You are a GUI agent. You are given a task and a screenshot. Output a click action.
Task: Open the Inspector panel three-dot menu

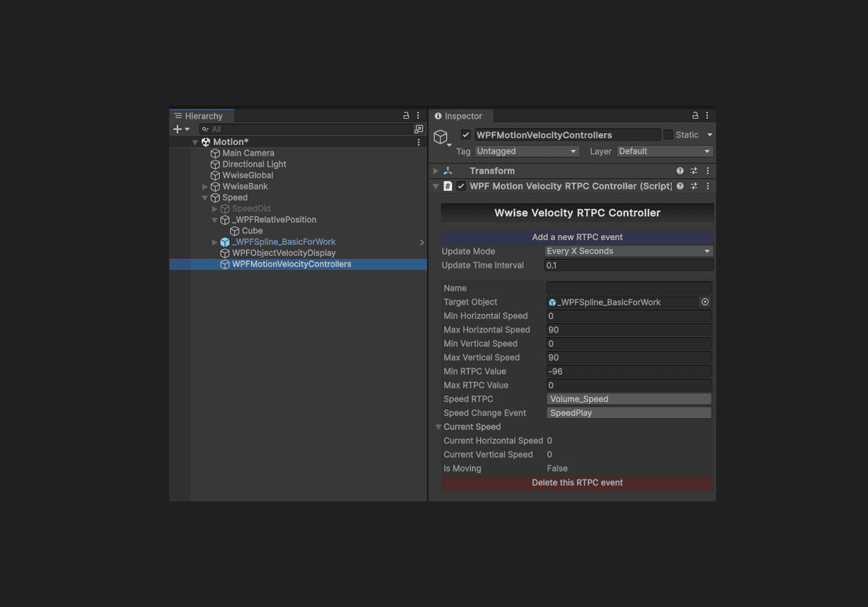pos(707,116)
